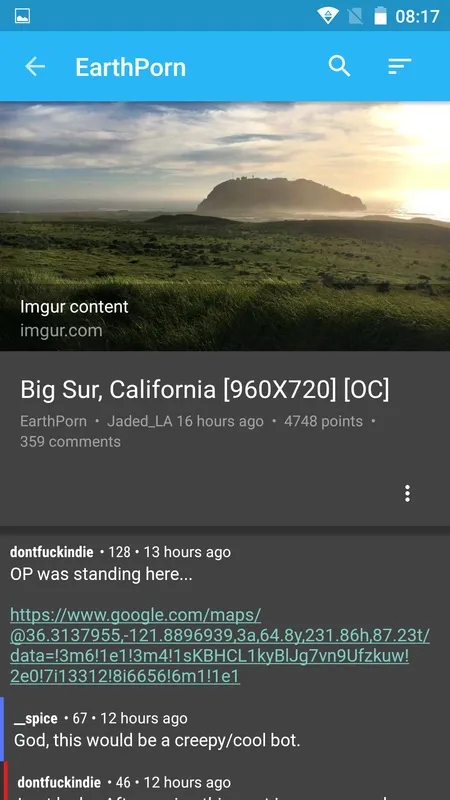Viewport: 450px width, 800px height.
Task: Open search with magnifier icon
Action: (x=339, y=66)
